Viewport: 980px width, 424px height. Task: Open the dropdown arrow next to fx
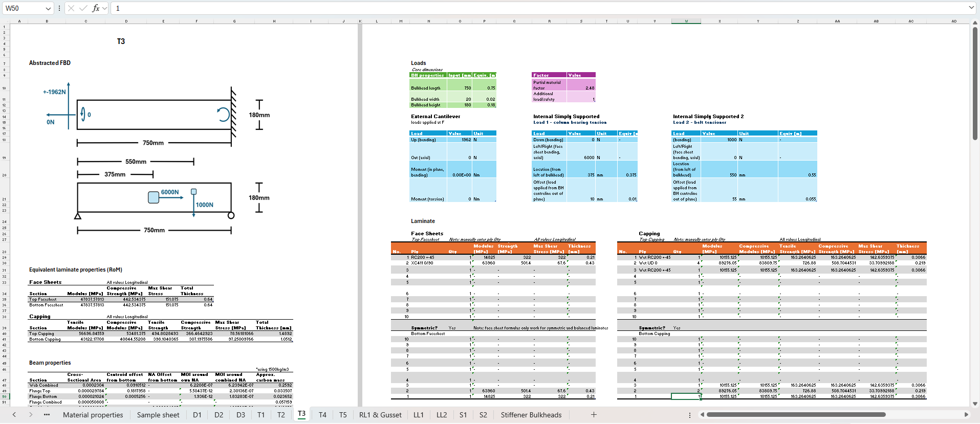pos(104,8)
